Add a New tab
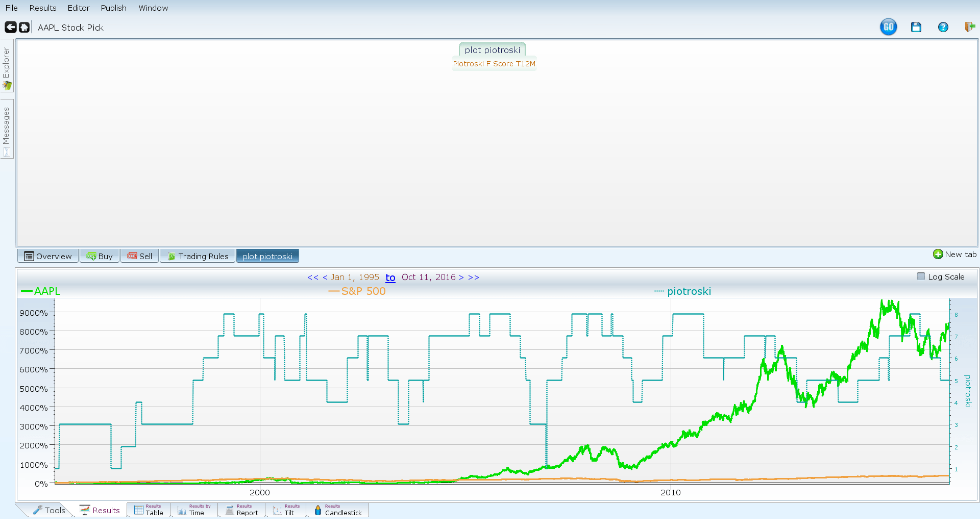The width and height of the screenshot is (980, 530). 954,254
